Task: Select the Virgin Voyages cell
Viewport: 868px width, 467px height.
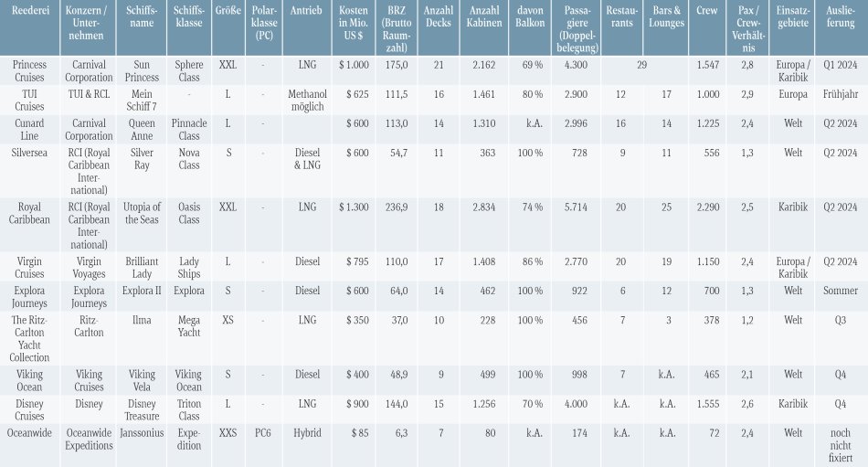Action: [x=89, y=268]
